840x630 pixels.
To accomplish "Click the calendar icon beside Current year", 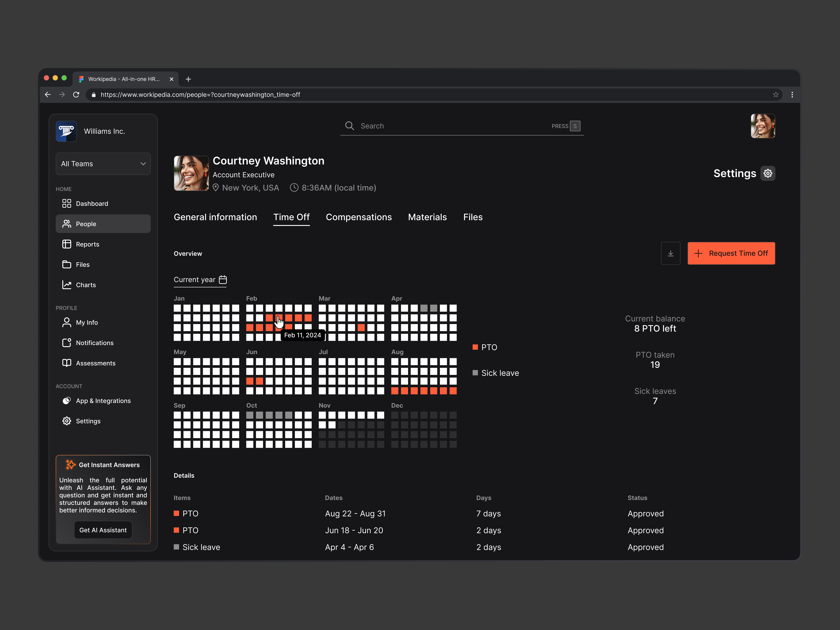I will pyautogui.click(x=223, y=280).
